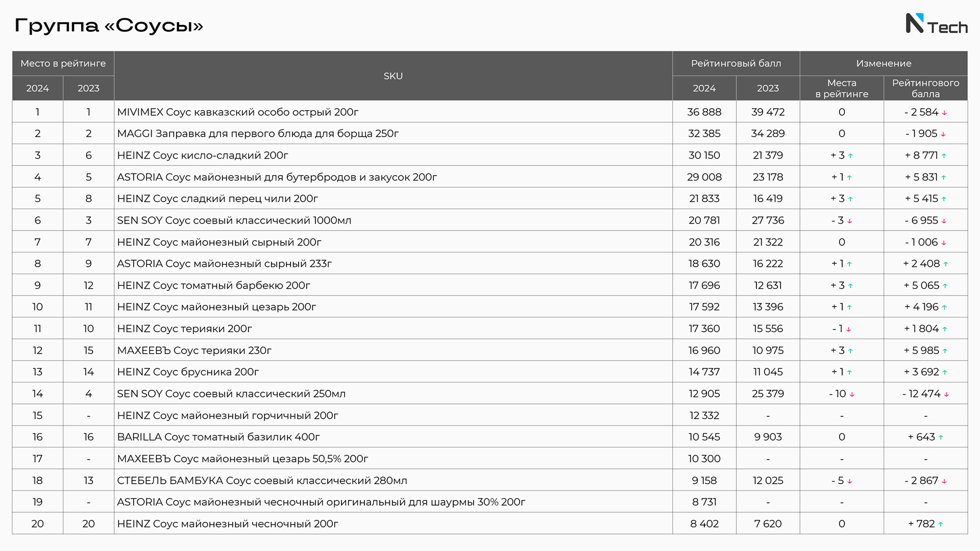Click the 36 888 rating value
This screenshot has height=551, width=980.
(x=704, y=112)
